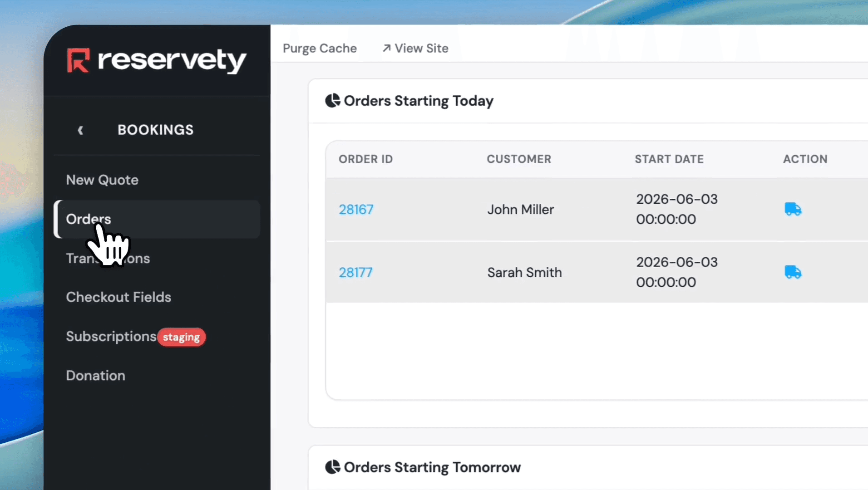Click the START DATE column header
868x490 pixels.
click(x=669, y=159)
